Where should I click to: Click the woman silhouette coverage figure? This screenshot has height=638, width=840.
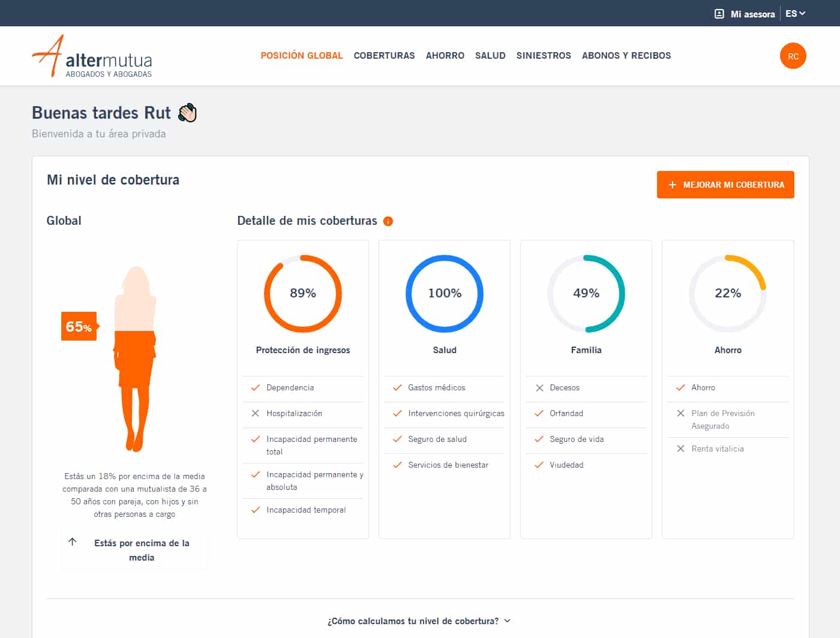tap(135, 359)
